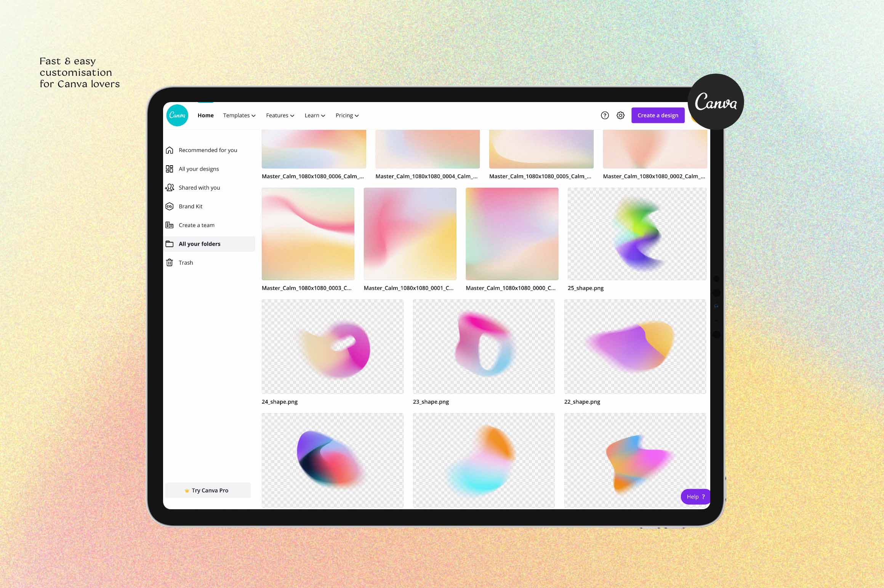Click the Create a design button
The image size is (884, 588).
click(x=657, y=115)
